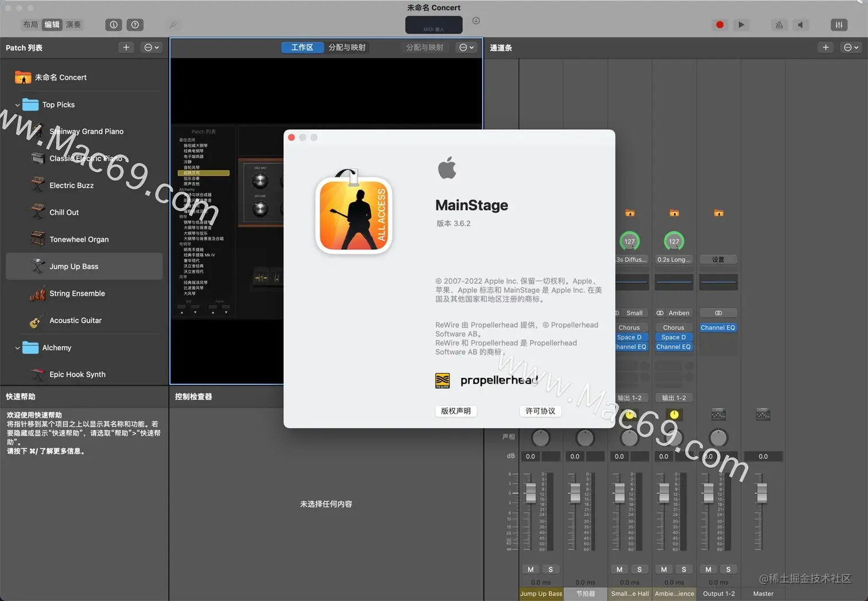
Task: Open 版权声明 copyright notice
Action: (456, 411)
